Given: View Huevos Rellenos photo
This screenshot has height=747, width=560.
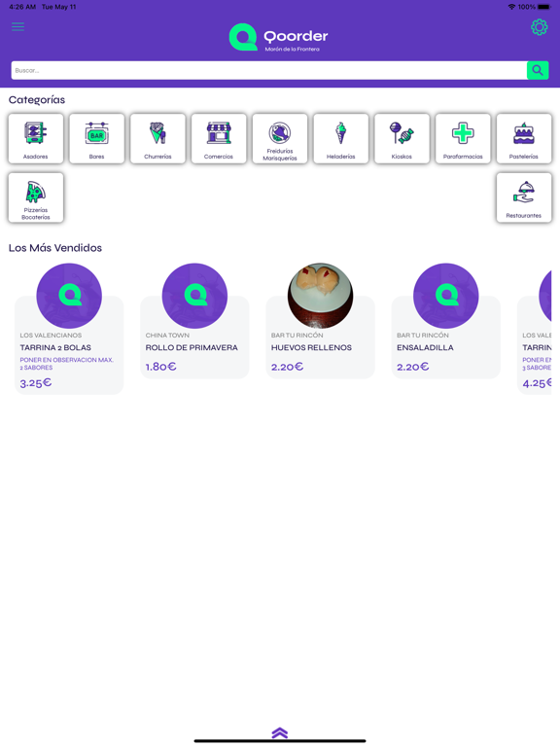Looking at the screenshot, I should pyautogui.click(x=320, y=296).
